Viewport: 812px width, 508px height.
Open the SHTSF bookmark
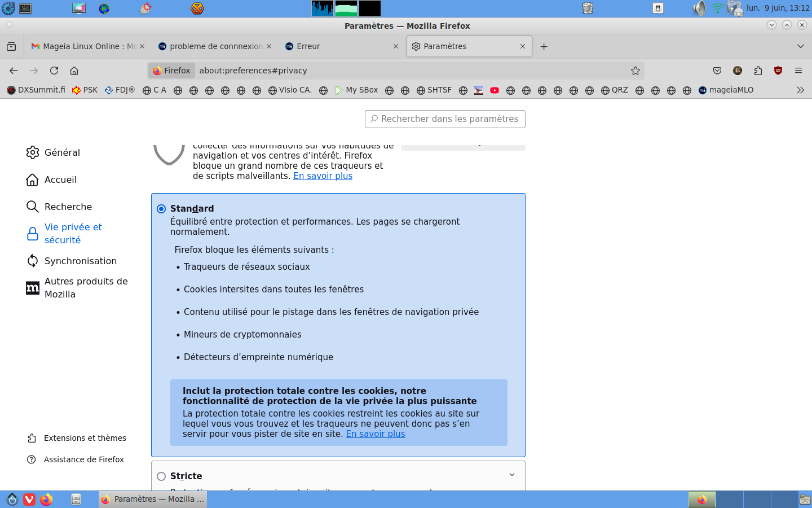[434, 90]
